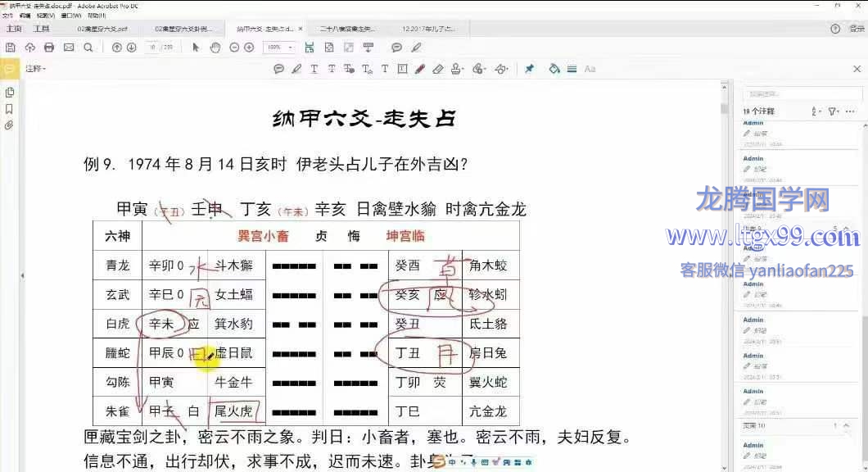Open the bookmarks panel in left sidebar
The width and height of the screenshot is (868, 472).
9,109
